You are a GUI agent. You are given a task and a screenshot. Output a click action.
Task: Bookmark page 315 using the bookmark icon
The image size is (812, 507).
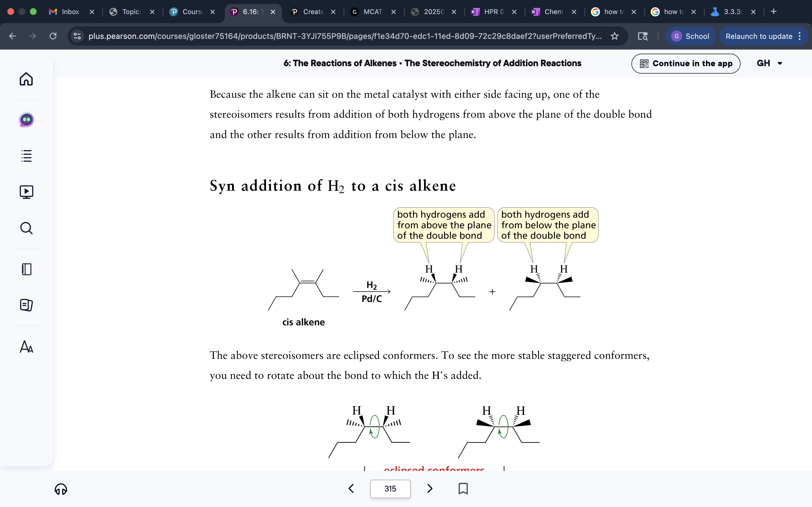click(x=464, y=489)
